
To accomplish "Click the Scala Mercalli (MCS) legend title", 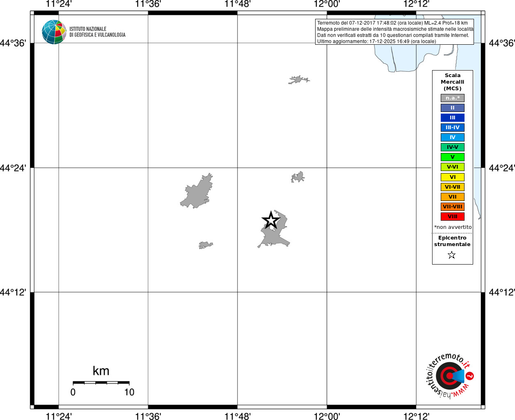I will tap(453, 82).
